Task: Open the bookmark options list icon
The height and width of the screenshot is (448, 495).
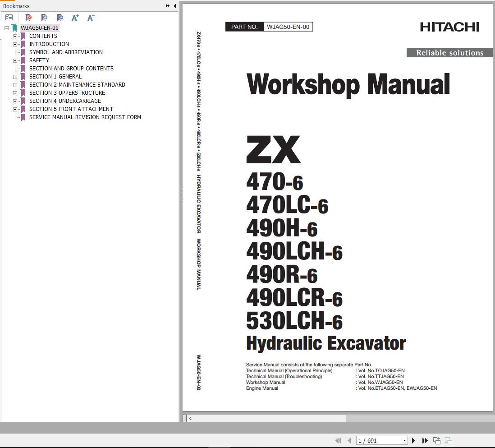Action: (x=9, y=18)
